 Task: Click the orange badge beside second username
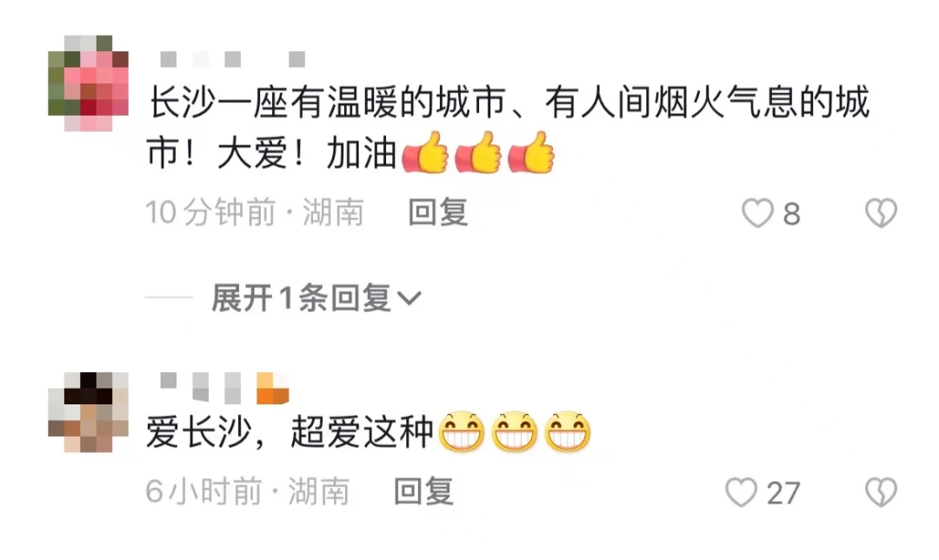(x=273, y=388)
